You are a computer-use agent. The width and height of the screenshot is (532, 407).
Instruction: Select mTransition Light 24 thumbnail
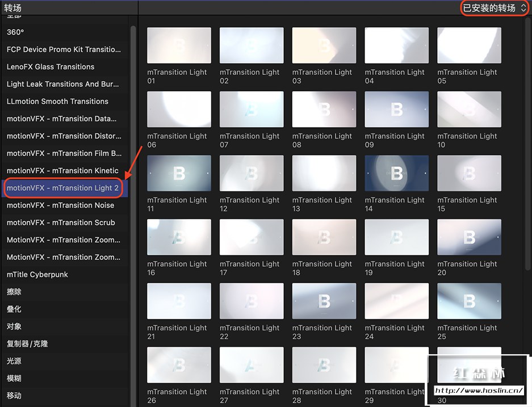click(397, 301)
